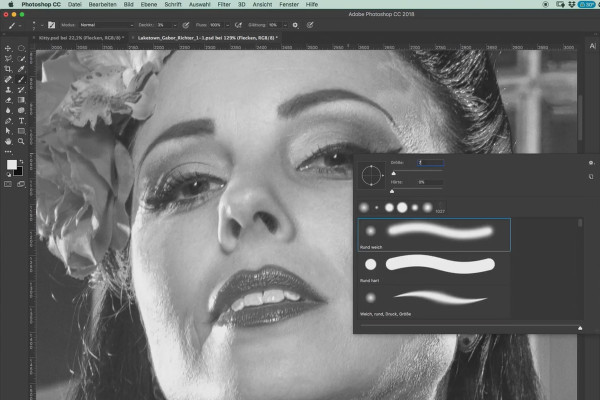The image size is (600, 400).
Task: Select the Move tool
Action: pos(8,49)
